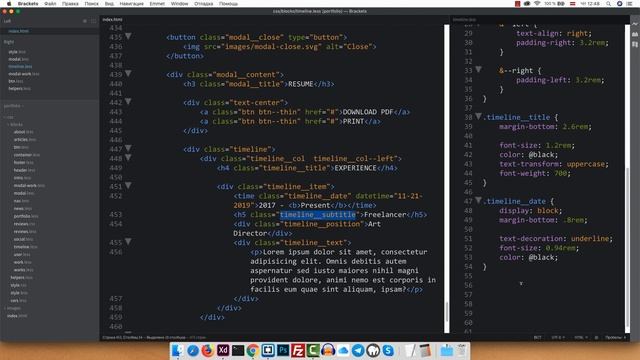Open Firefox in the dock
640x360 pixels.
[208, 350]
